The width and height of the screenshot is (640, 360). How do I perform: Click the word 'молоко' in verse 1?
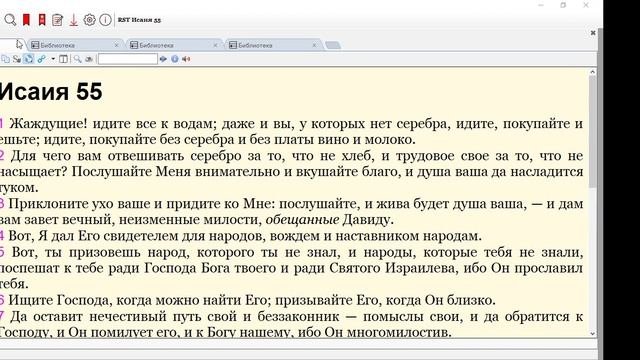pos(387,140)
